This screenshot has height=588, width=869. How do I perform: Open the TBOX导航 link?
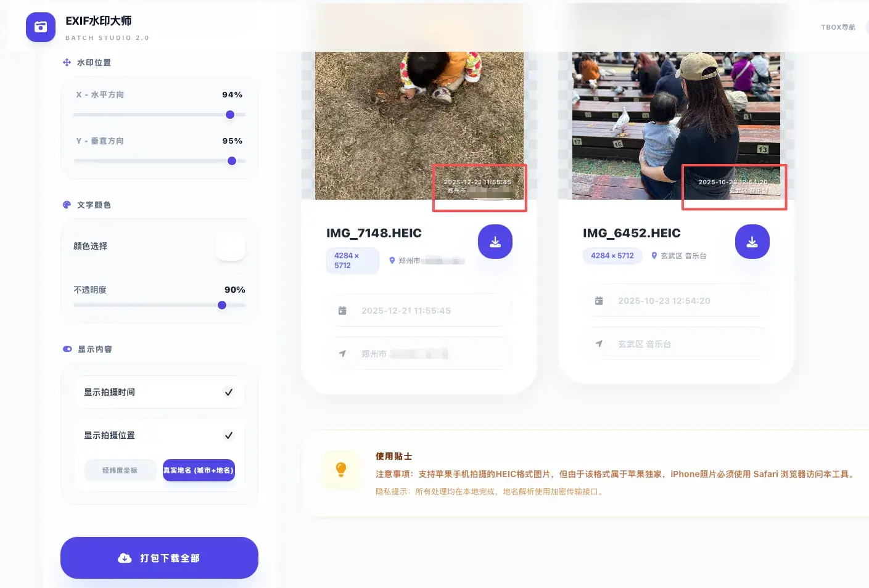[838, 27]
